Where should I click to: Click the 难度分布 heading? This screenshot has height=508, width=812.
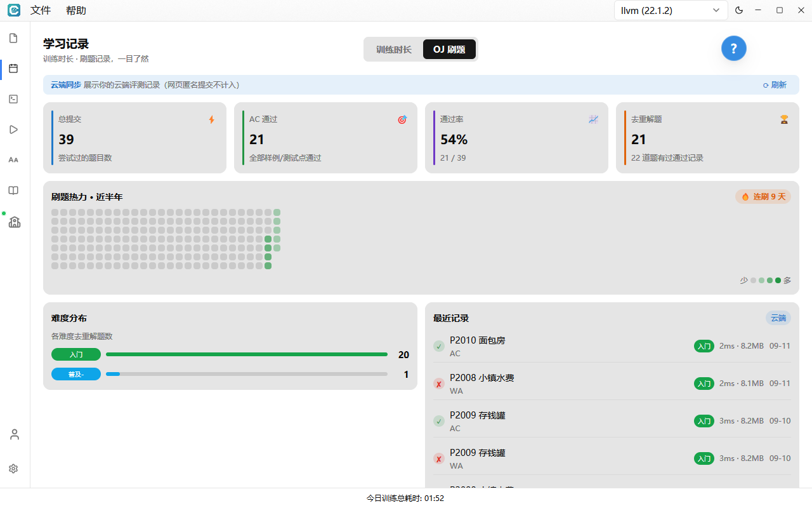pyautogui.click(x=69, y=318)
